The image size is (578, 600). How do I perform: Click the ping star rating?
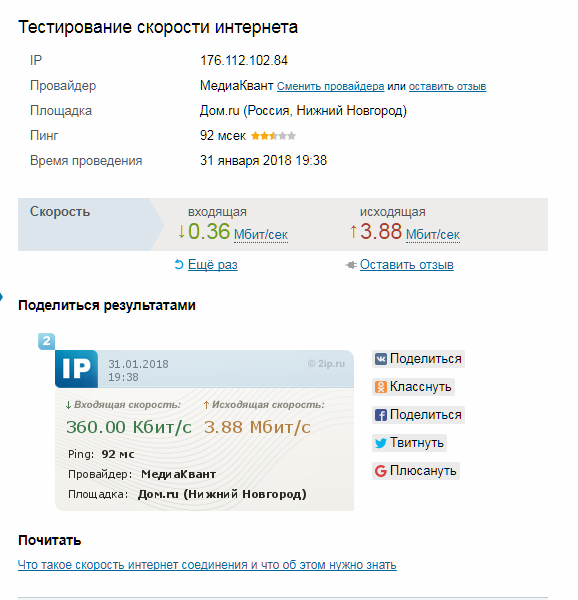tap(273, 136)
